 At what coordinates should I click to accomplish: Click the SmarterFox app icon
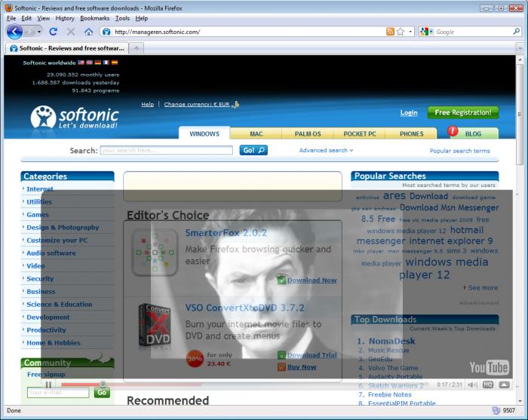[x=155, y=252]
